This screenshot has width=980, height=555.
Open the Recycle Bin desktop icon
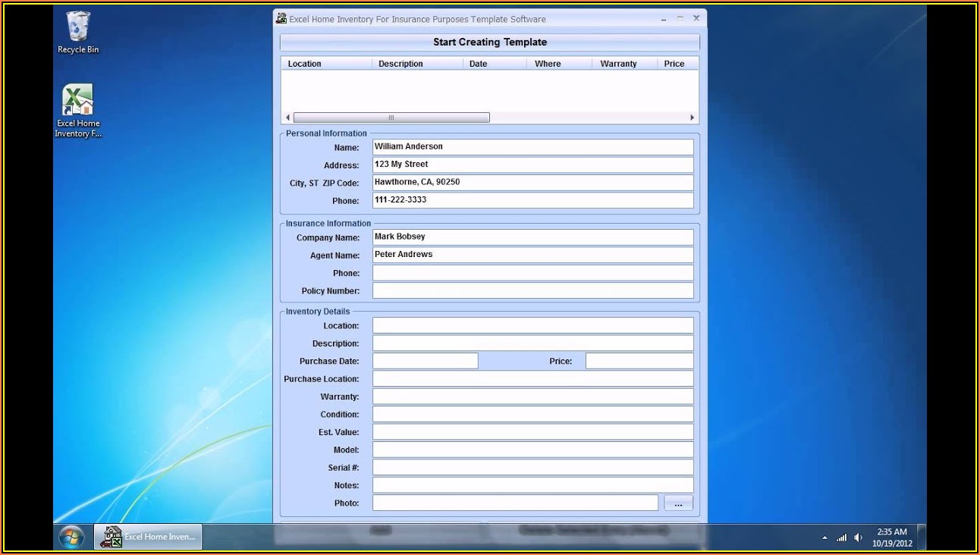coord(77,31)
